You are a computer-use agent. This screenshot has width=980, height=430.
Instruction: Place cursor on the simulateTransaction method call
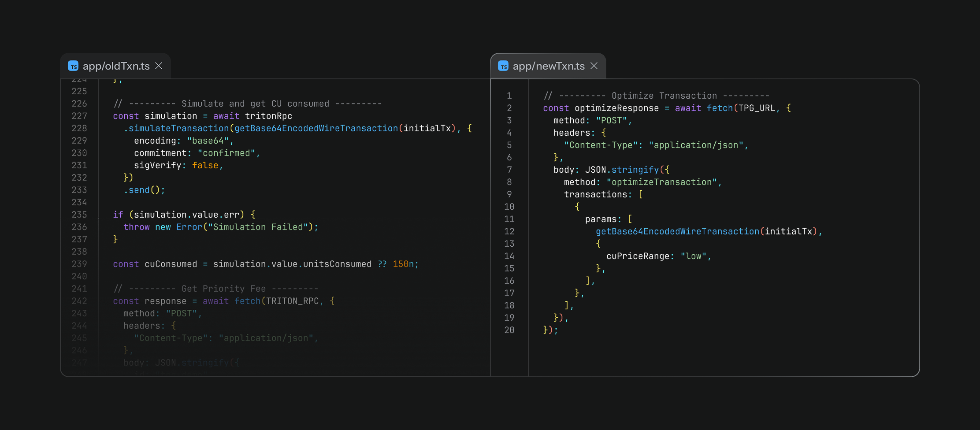[x=178, y=128]
